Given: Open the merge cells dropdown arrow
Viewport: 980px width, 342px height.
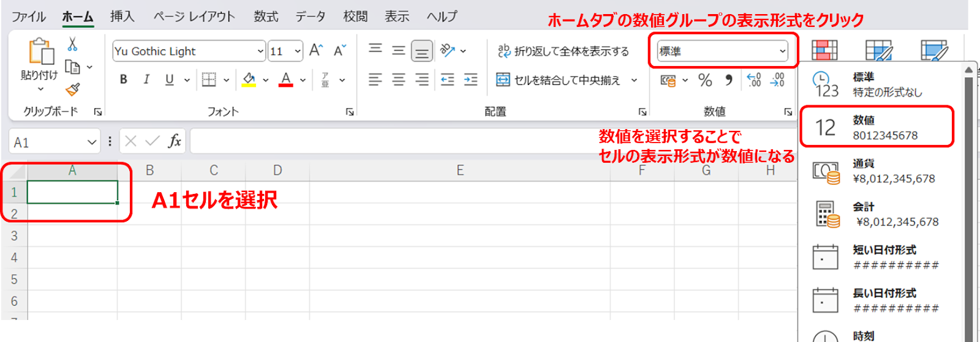Looking at the screenshot, I should [x=634, y=80].
